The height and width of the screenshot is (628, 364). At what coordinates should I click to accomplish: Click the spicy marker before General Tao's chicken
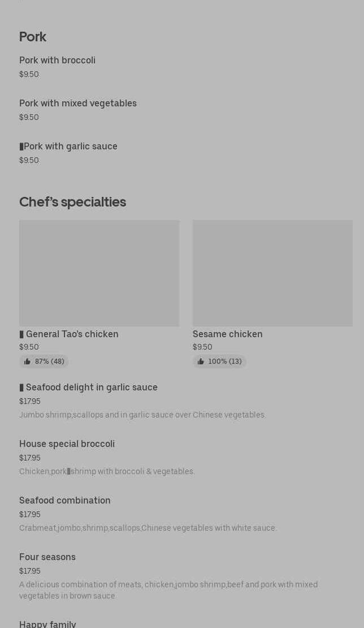point(21,334)
